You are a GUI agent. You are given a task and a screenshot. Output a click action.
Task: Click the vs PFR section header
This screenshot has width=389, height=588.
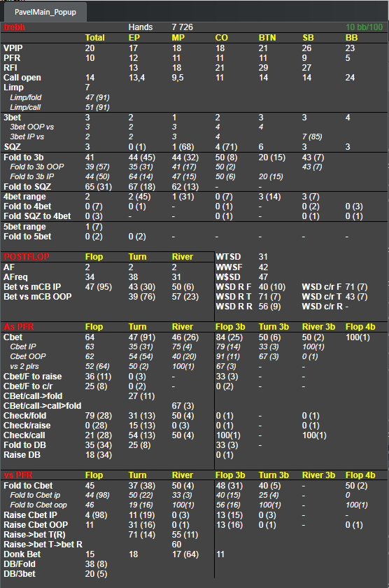(18, 475)
